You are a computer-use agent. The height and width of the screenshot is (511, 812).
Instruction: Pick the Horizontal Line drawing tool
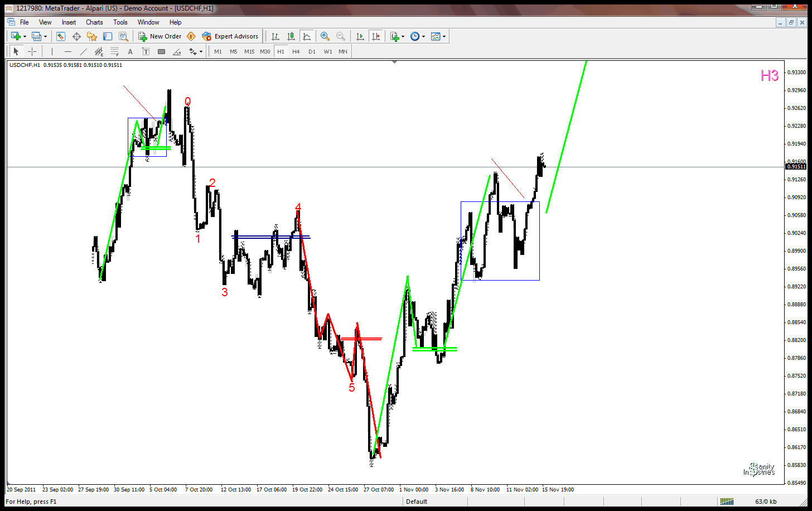68,51
